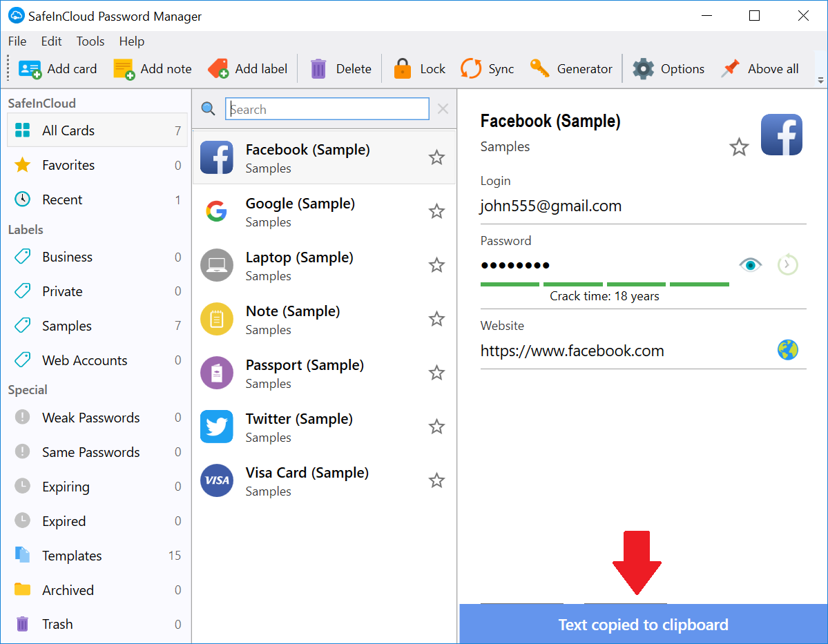Screen dimensions: 828x644
Task: Minimize the SafeInCloud window
Action: (706, 16)
